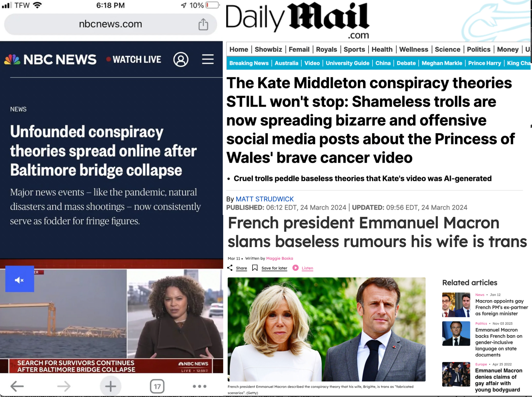Click the Share icon under Macron headline
Viewport: 532px width, 397px height.
230,268
